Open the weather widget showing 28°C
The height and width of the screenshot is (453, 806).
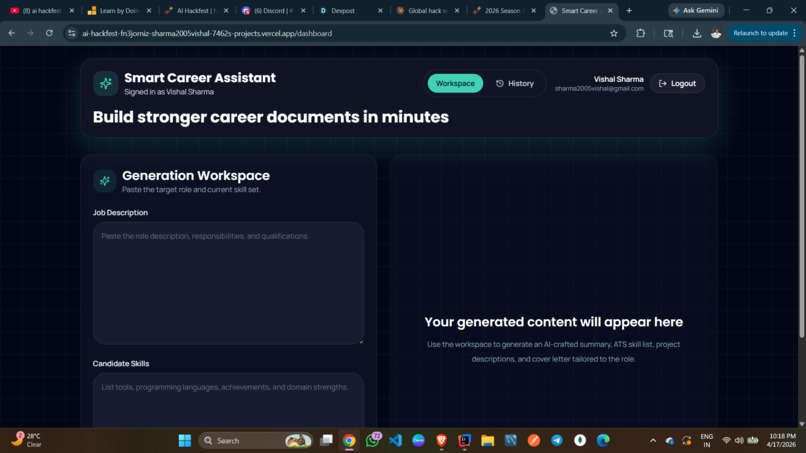(x=26, y=440)
